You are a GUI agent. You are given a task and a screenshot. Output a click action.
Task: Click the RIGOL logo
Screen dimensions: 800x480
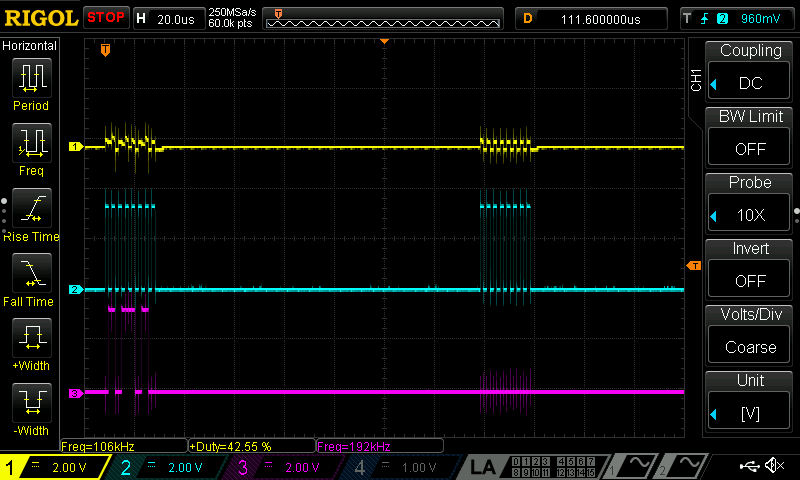41,18
